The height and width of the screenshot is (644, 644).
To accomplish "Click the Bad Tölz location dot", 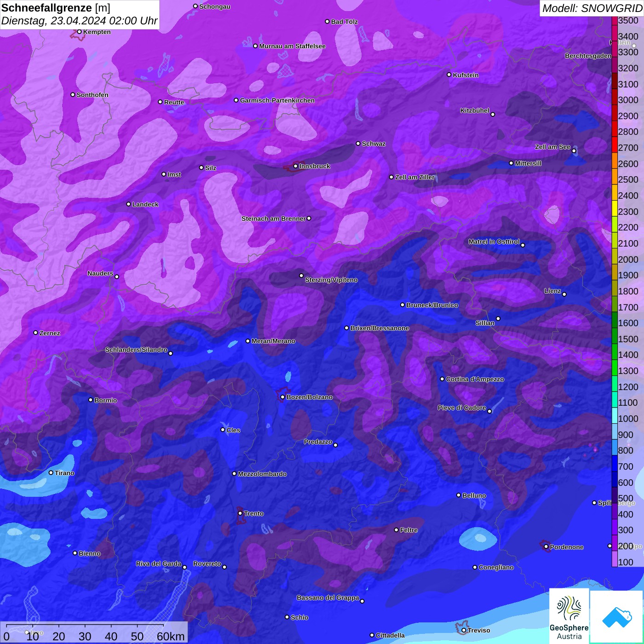I will [x=328, y=22].
